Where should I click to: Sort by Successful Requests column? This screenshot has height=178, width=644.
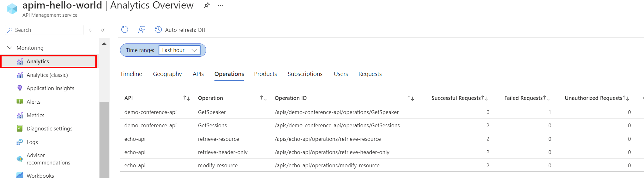485,98
